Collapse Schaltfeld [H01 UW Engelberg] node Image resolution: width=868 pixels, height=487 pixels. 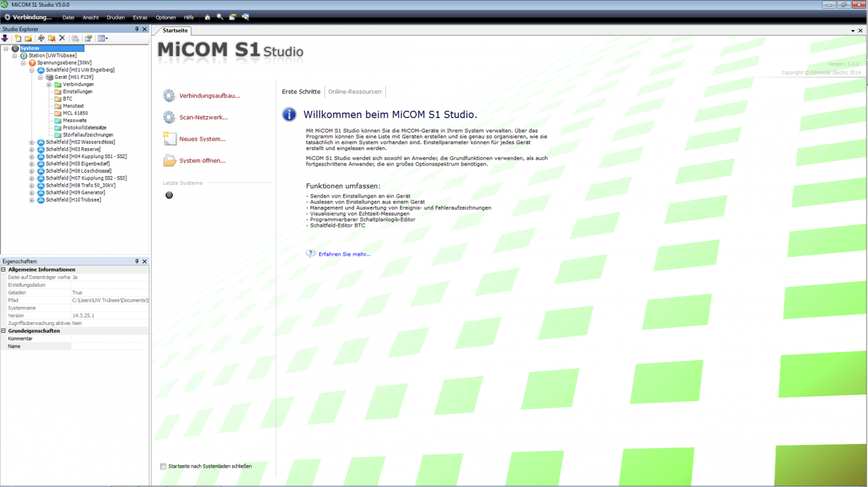point(32,70)
